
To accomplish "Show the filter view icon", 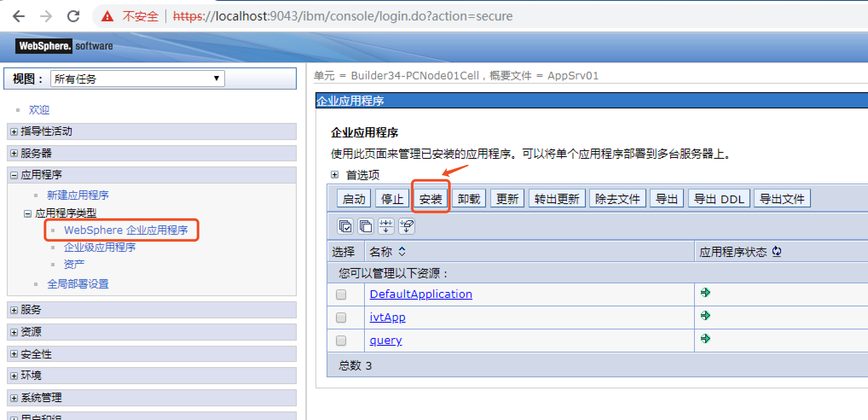I will click(x=386, y=226).
